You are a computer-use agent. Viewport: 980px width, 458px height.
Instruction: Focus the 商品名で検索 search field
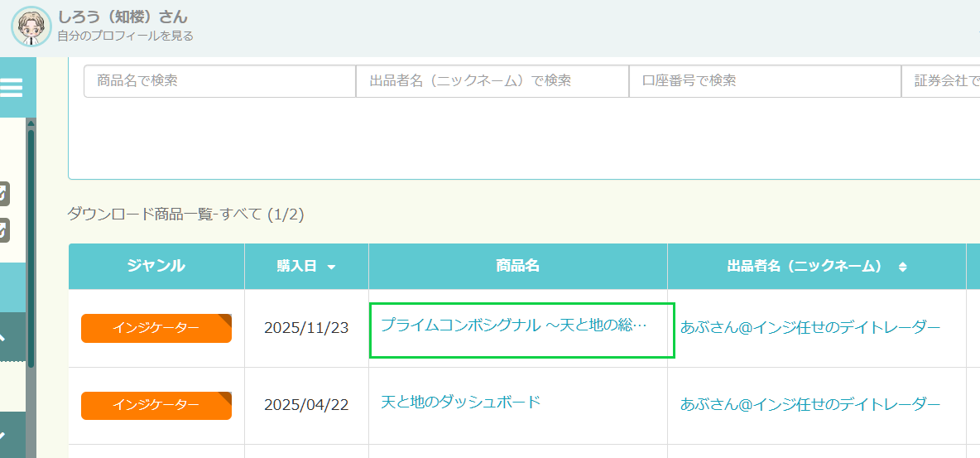(219, 81)
